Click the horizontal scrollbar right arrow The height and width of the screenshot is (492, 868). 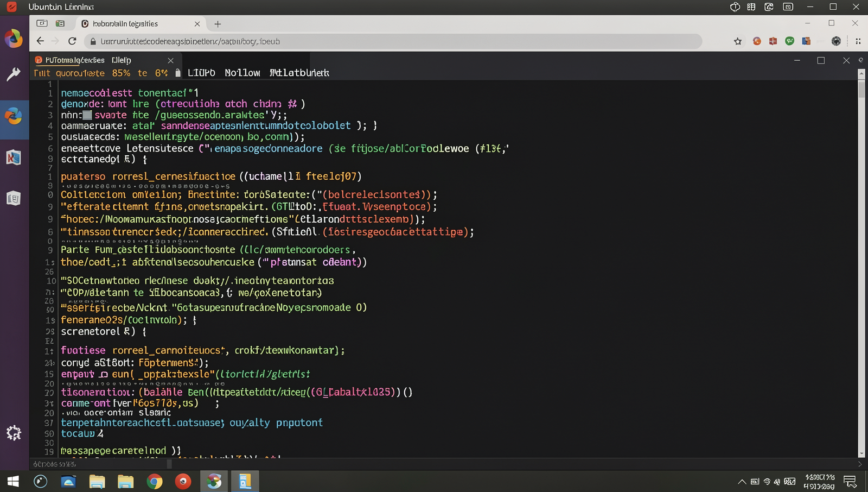pyautogui.click(x=860, y=464)
